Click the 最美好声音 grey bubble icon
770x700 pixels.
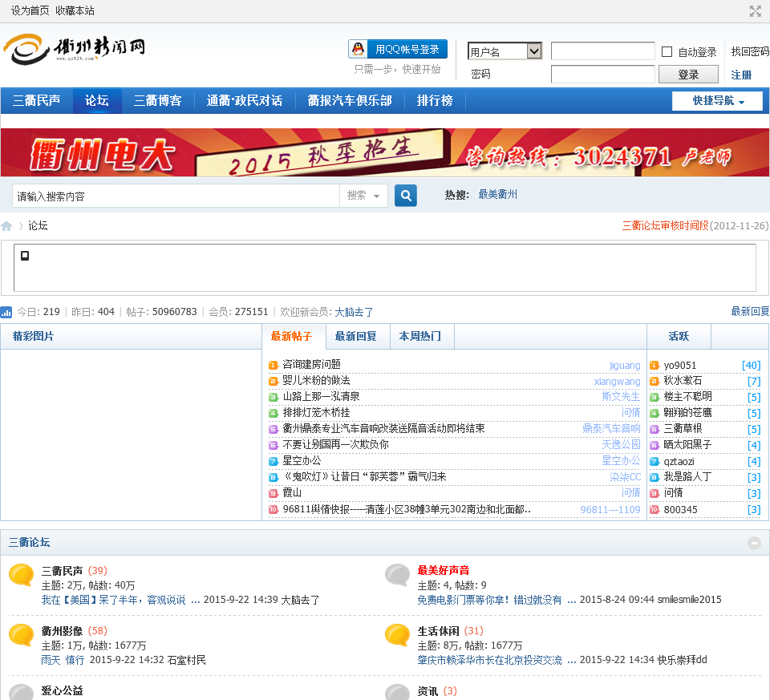point(398,575)
